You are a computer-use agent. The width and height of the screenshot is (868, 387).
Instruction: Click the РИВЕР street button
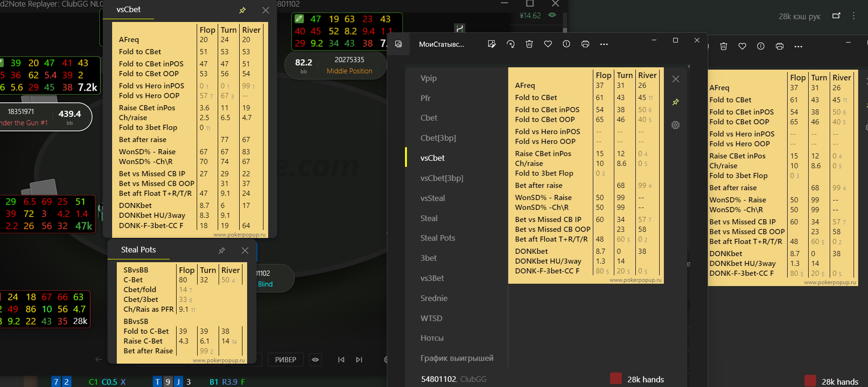click(x=285, y=359)
